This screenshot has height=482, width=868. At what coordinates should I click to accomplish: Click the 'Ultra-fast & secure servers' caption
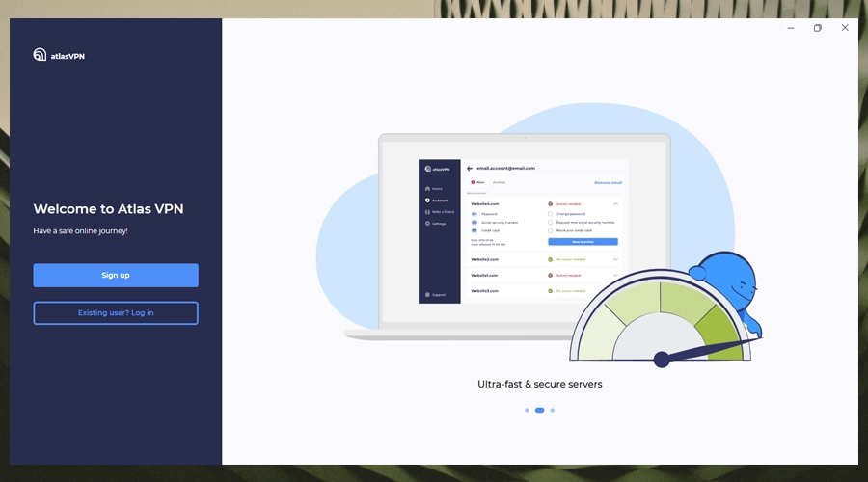point(540,384)
